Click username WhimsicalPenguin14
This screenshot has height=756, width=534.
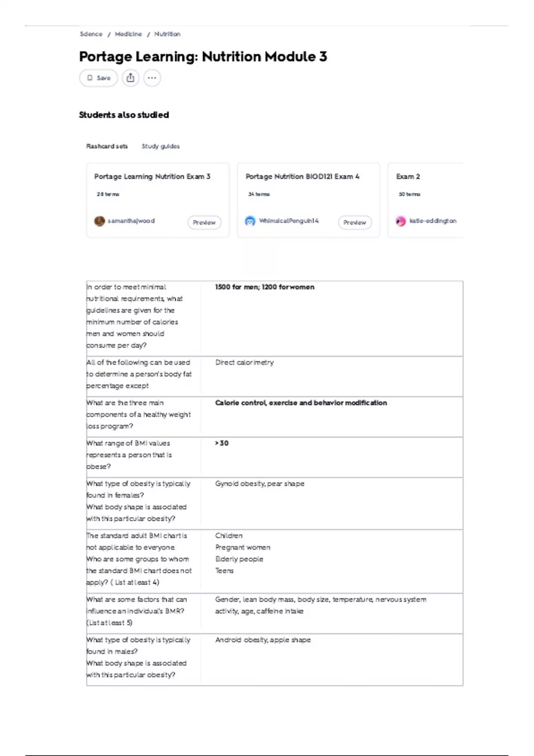coord(289,221)
